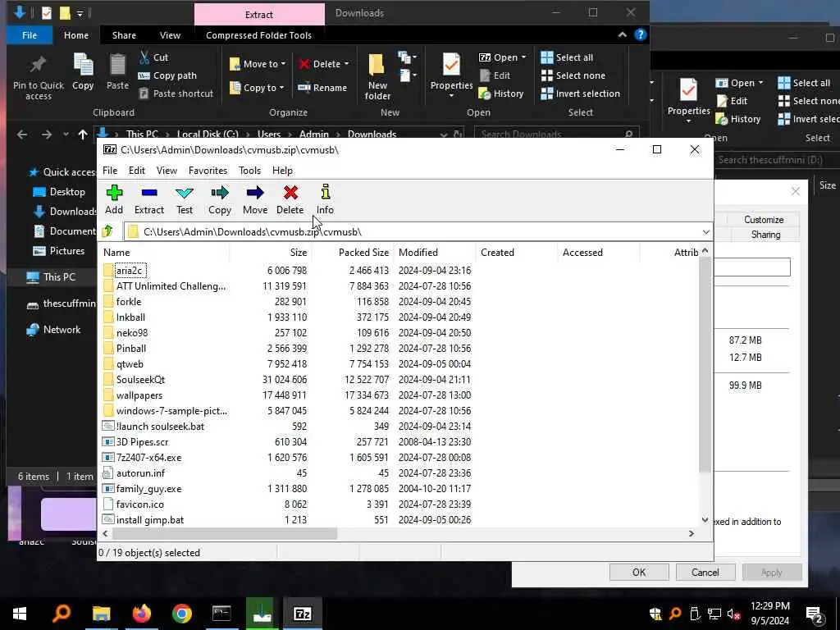
Task: Switch to Compressed Folder Tools tab
Action: 258,35
